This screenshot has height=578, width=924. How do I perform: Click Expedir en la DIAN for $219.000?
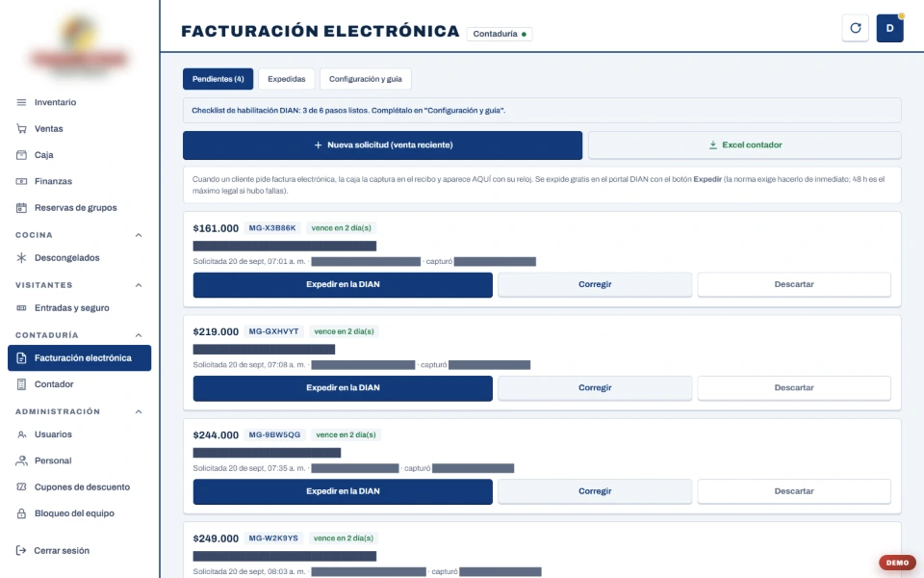point(343,388)
